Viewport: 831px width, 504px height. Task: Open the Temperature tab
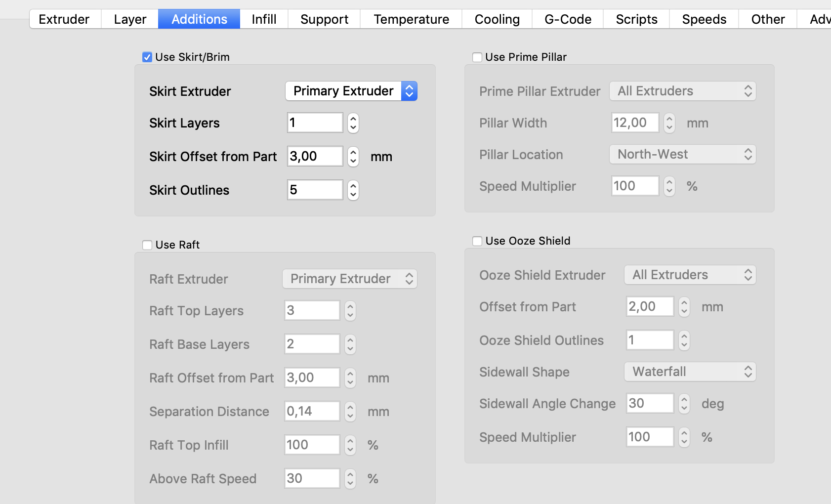click(411, 19)
